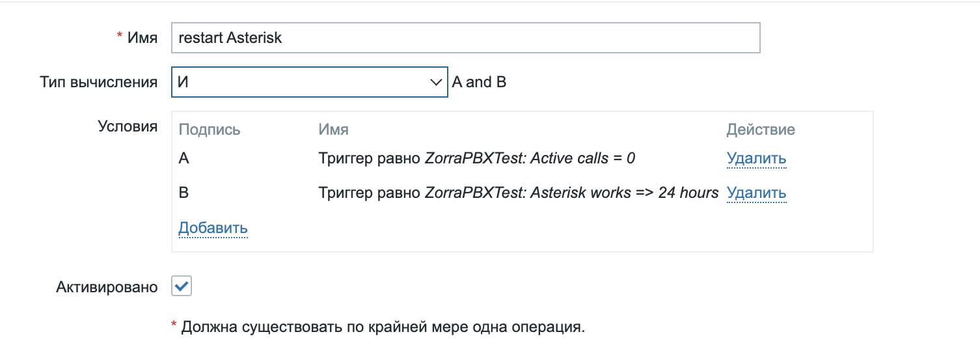Screen dimensions: 980x345
Task: Select the condition label A
Action: (184, 158)
